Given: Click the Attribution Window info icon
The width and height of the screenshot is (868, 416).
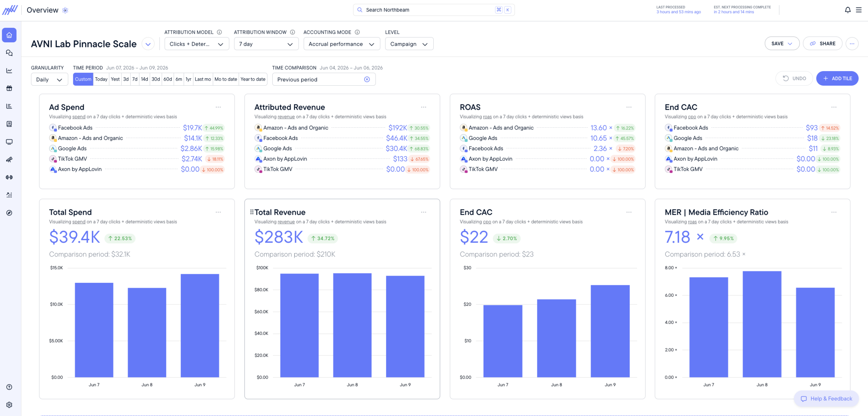Looking at the screenshot, I should point(292,32).
